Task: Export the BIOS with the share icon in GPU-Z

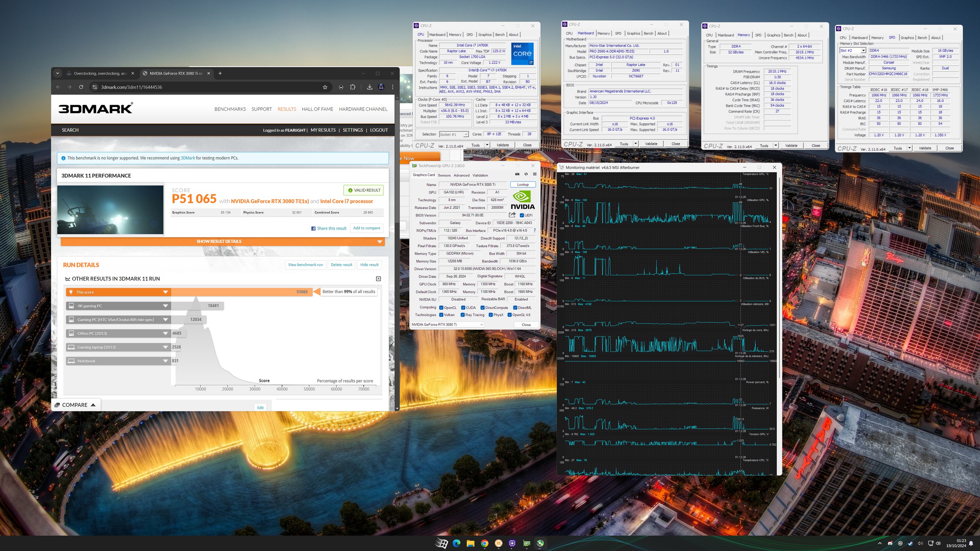Action: click(x=512, y=215)
